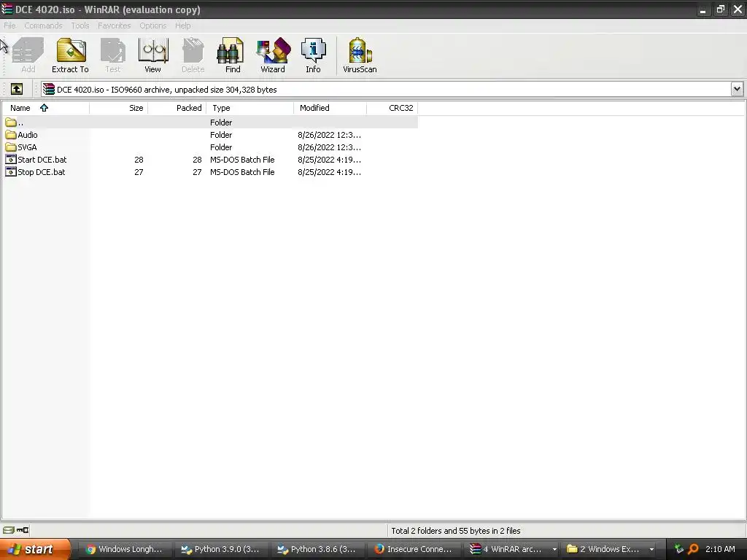Screen dimensions: 747x560
Task: Click the Extract To toolbar icon
Action: click(71, 55)
